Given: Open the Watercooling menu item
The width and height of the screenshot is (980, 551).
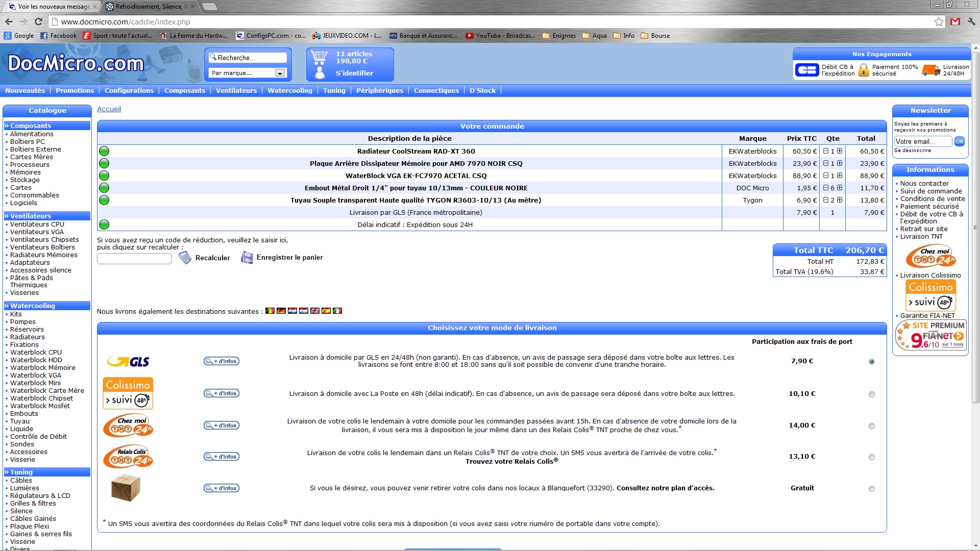Looking at the screenshot, I should tap(289, 90).
